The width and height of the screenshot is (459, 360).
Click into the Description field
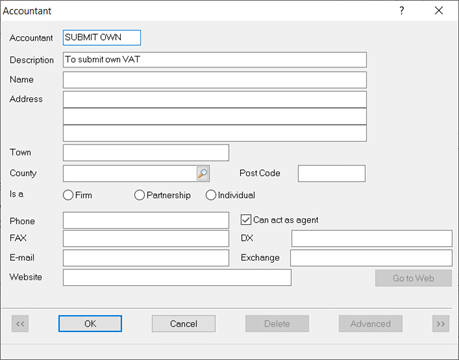click(215, 60)
